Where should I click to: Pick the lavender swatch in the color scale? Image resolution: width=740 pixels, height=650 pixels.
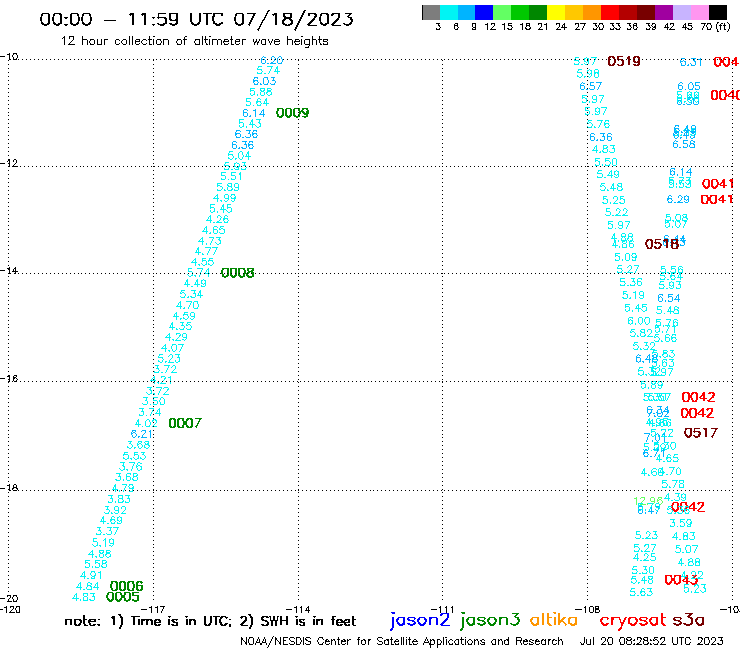pyautogui.click(x=682, y=12)
